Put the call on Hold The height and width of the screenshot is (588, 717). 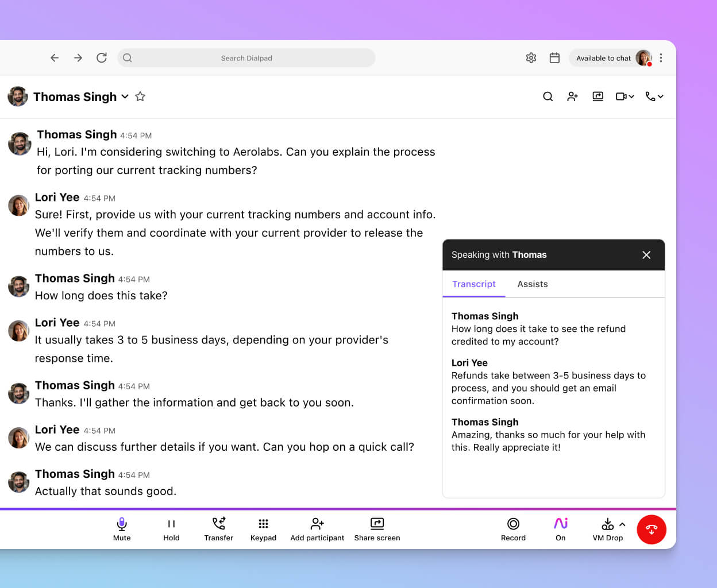pyautogui.click(x=171, y=528)
